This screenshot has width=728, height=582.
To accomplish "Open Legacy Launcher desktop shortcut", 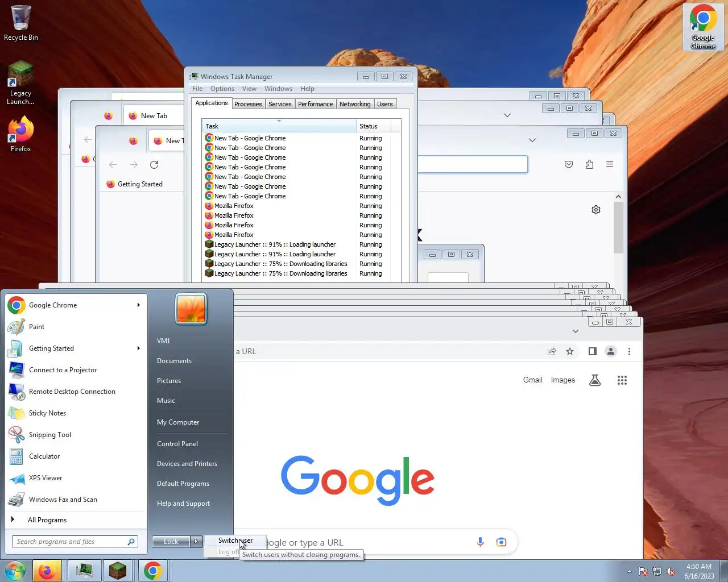I will [20, 83].
